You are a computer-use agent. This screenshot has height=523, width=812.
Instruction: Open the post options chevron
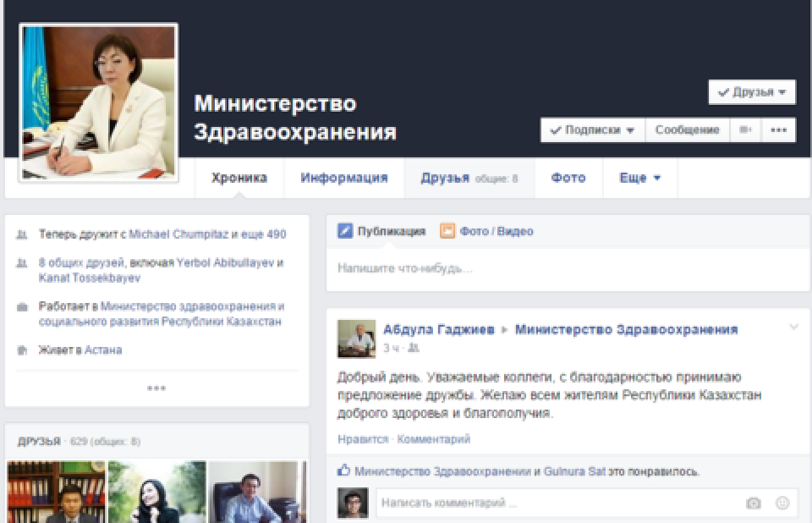pyautogui.click(x=794, y=327)
